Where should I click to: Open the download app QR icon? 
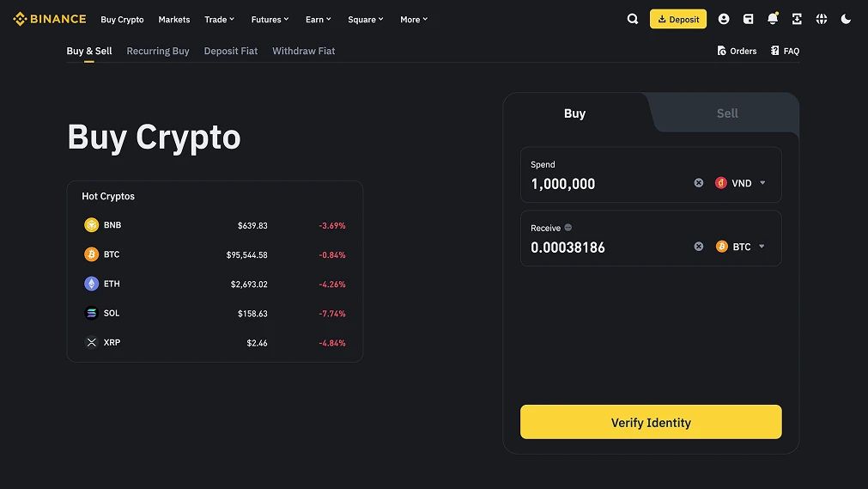pyautogui.click(x=797, y=19)
